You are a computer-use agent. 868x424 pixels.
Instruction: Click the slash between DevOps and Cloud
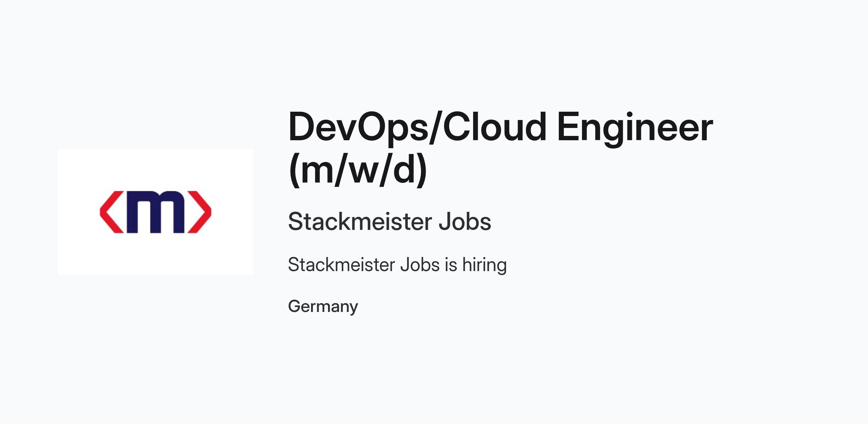[x=436, y=127]
